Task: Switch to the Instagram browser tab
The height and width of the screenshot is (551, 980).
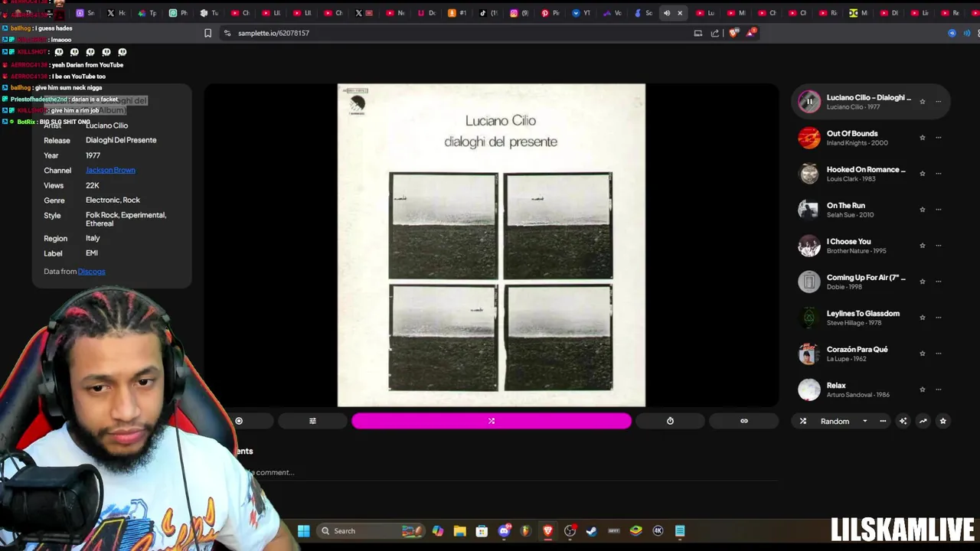Action: 520,13
